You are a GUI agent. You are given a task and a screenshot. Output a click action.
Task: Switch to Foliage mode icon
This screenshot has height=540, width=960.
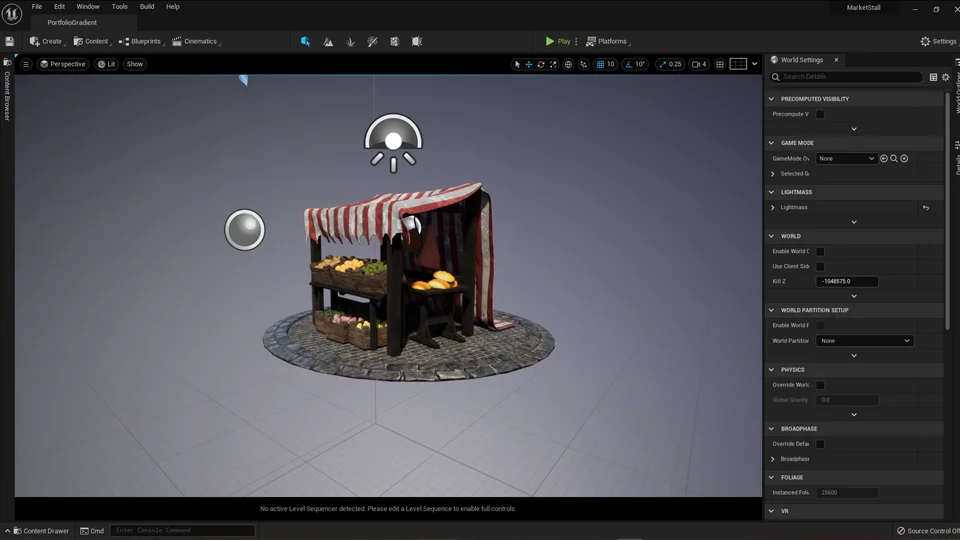(x=350, y=42)
